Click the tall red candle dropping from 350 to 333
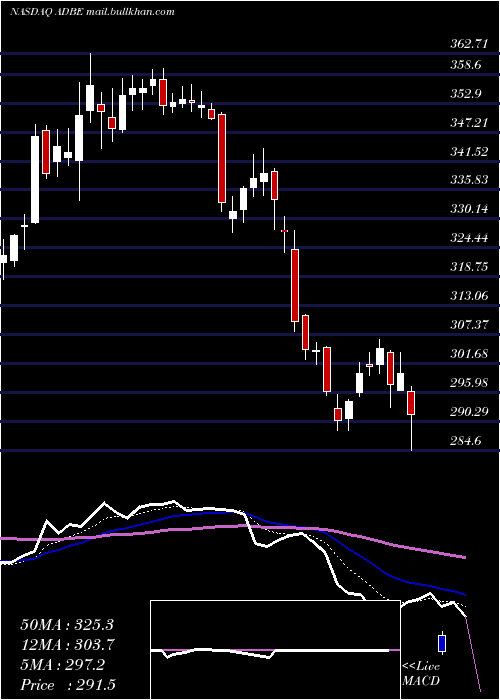The height and width of the screenshot is (700, 500). point(222,158)
